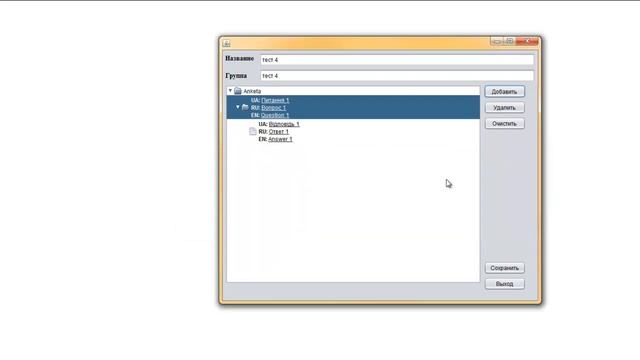Click the Добавить button

(x=504, y=91)
